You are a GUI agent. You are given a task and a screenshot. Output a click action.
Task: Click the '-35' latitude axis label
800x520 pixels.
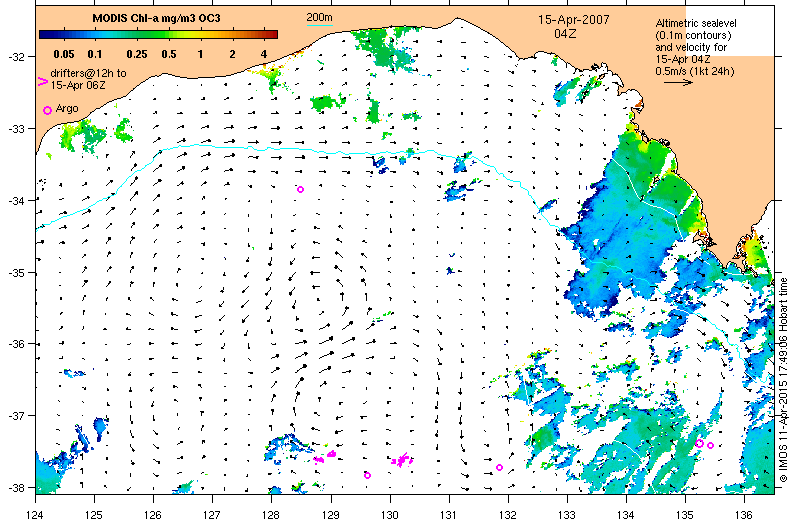[x=16, y=273]
